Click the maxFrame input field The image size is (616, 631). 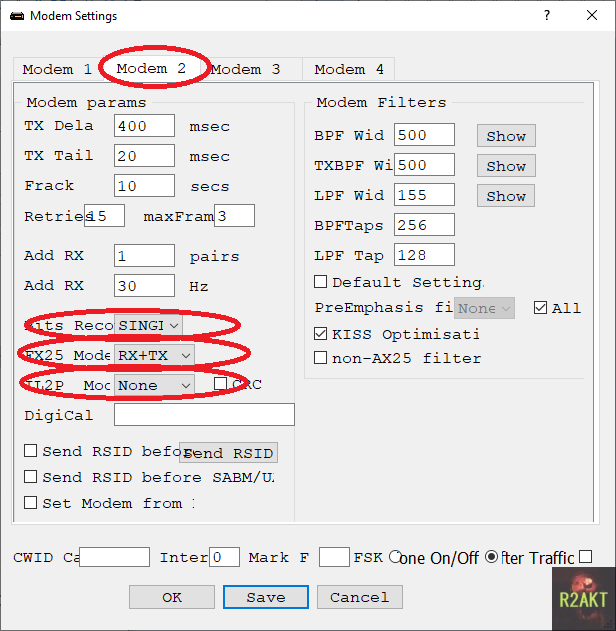pyautogui.click(x=234, y=216)
